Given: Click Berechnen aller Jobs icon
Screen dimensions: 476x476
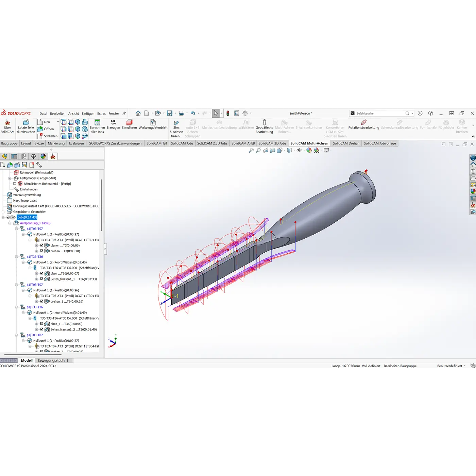Looking at the screenshot, I should pyautogui.click(x=97, y=122).
